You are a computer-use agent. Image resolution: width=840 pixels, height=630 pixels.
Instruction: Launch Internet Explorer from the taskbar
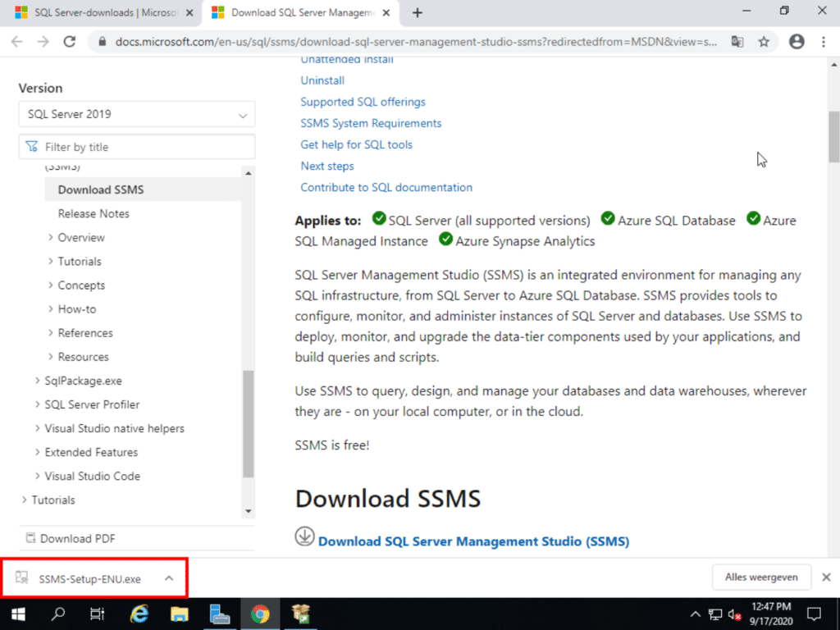coord(139,613)
